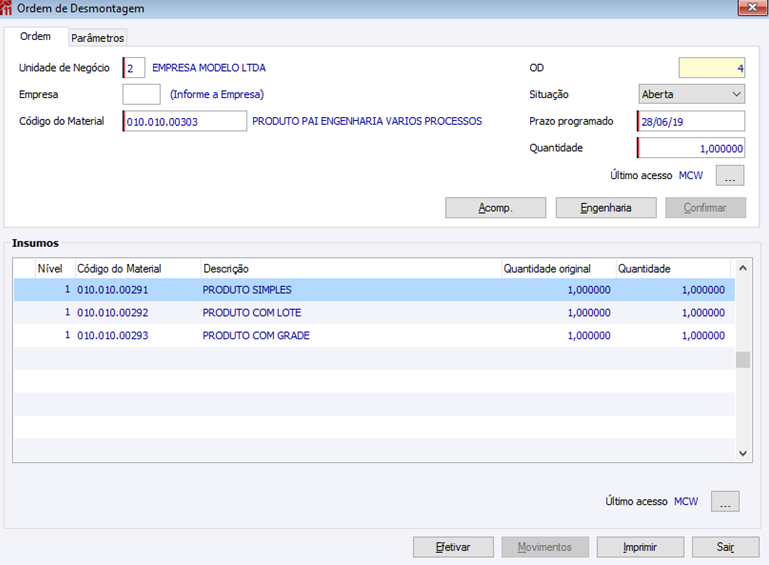Viewport: 769px width, 565px height.
Task: Click the Acomp. button
Action: [495, 207]
